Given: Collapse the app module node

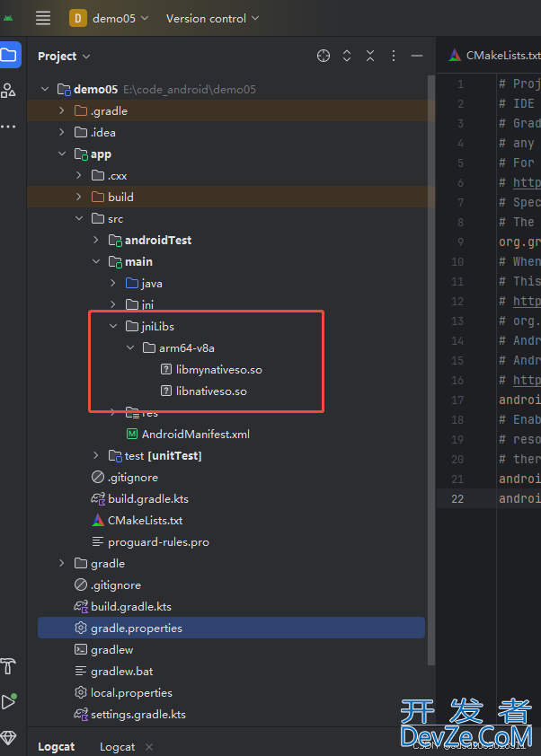Looking at the screenshot, I should (x=62, y=154).
